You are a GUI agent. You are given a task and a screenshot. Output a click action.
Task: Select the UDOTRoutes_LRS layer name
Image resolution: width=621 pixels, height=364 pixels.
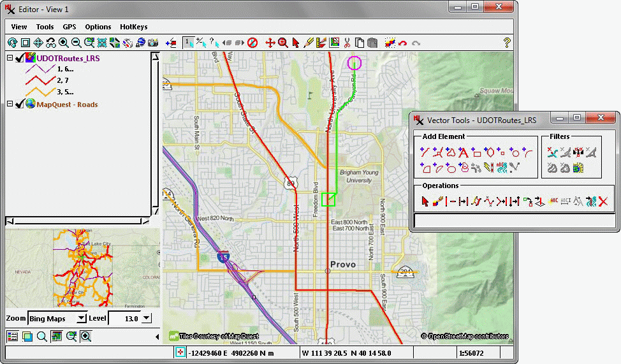68,58
